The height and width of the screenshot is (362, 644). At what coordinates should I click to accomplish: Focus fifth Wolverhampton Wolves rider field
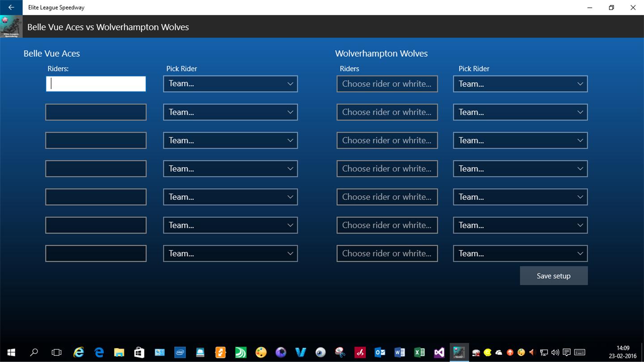point(387,197)
